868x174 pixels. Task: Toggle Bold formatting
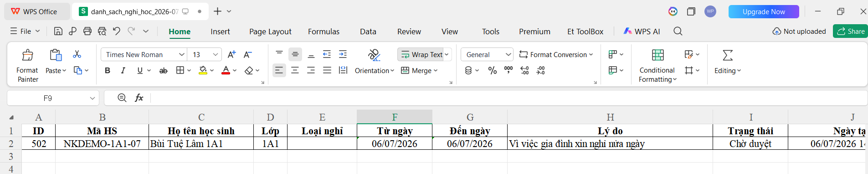click(x=108, y=70)
